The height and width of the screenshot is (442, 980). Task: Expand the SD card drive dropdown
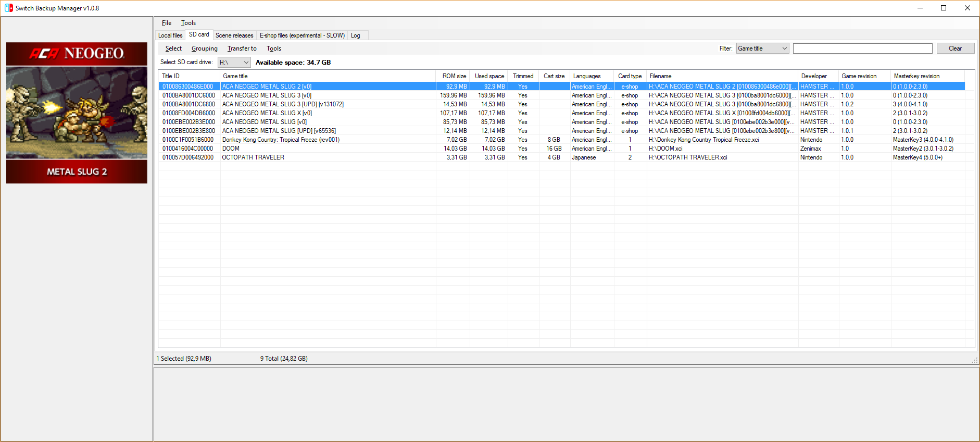(x=234, y=63)
